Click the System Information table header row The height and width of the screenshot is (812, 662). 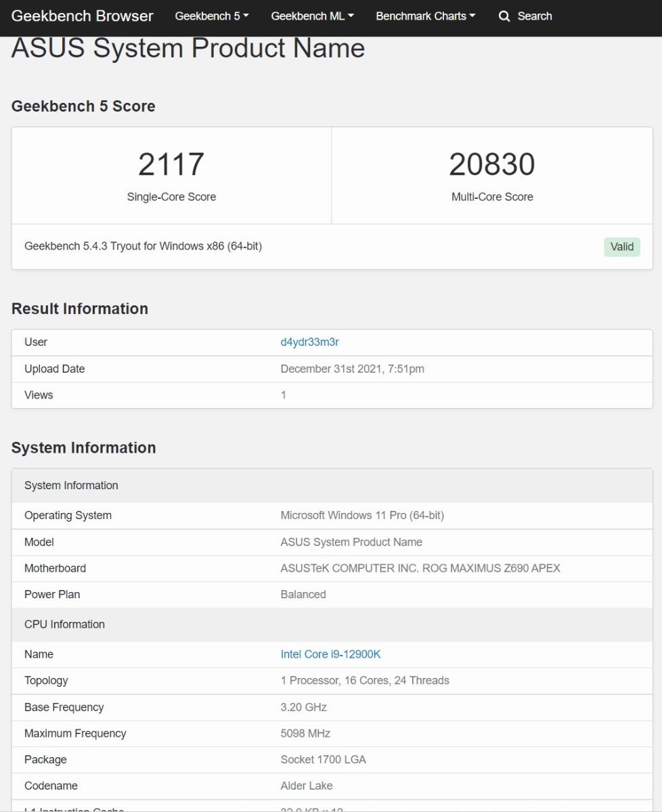tap(332, 486)
